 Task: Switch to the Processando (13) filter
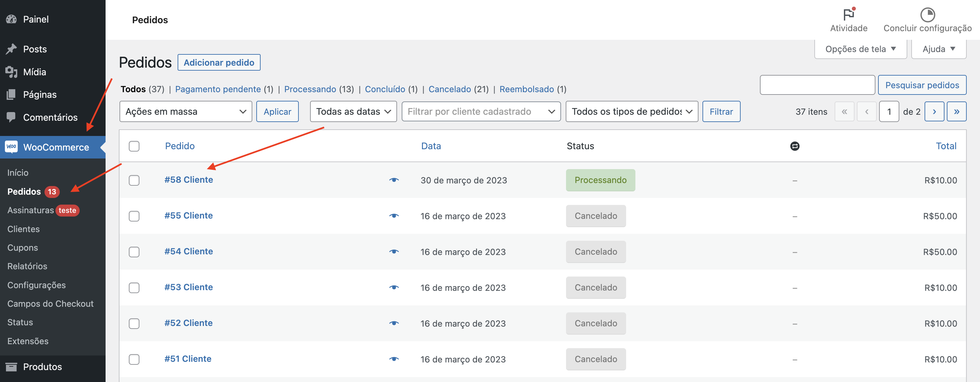[x=310, y=89]
